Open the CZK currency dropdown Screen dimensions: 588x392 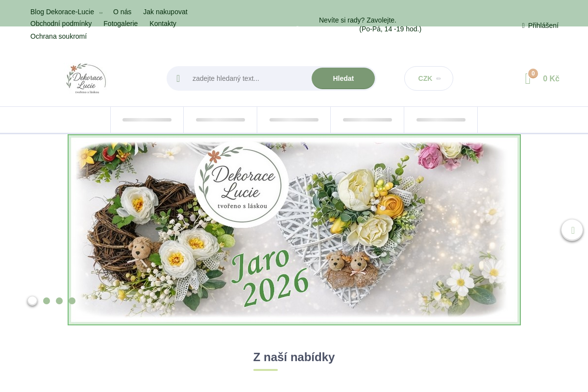429,78
